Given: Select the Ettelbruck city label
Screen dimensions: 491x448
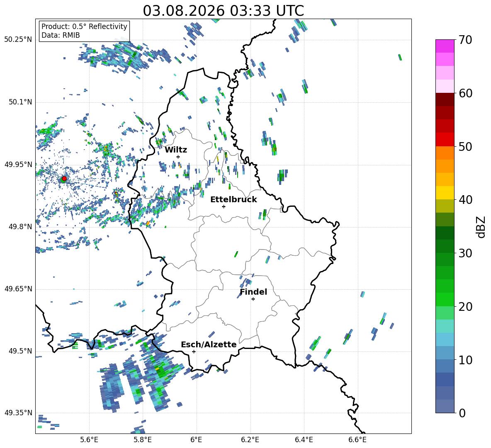Looking at the screenshot, I should (233, 200).
